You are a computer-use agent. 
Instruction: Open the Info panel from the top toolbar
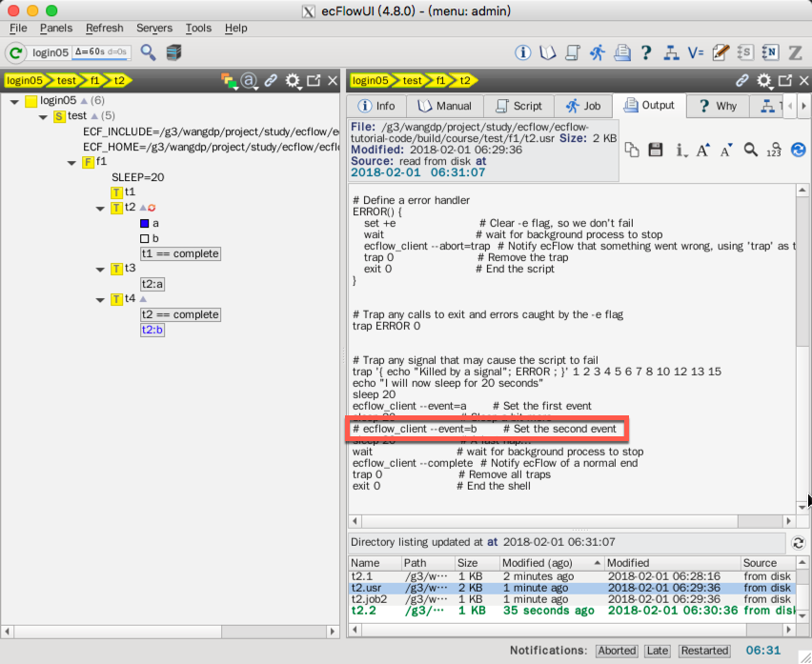coord(522,52)
